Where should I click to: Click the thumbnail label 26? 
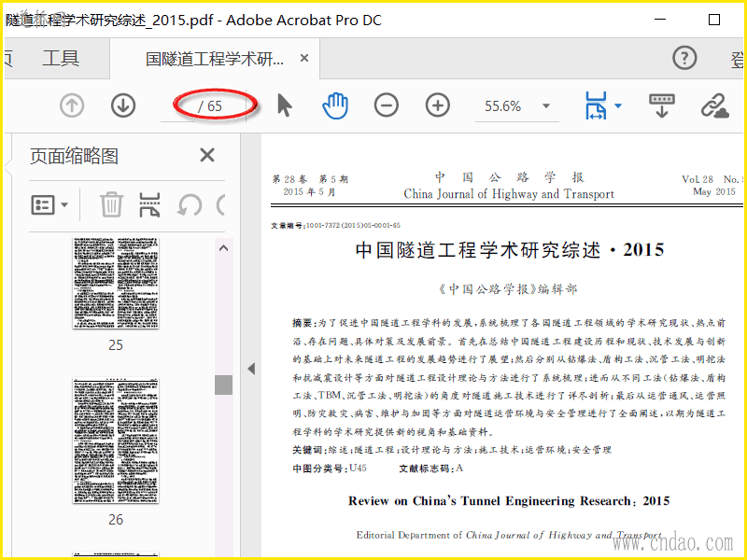click(115, 519)
